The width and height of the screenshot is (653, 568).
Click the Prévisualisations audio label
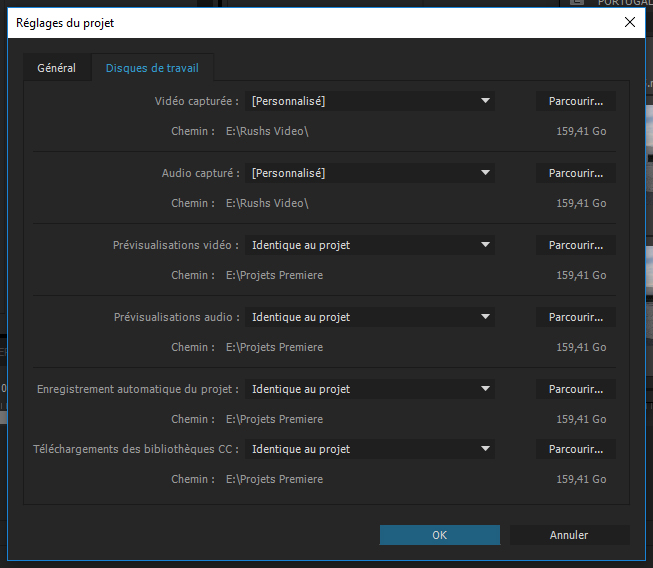click(177, 317)
